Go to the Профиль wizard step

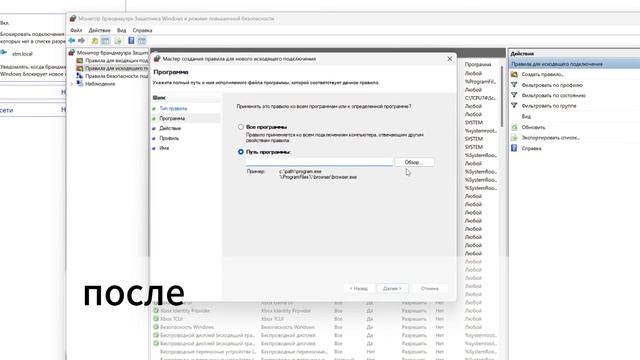coord(169,138)
